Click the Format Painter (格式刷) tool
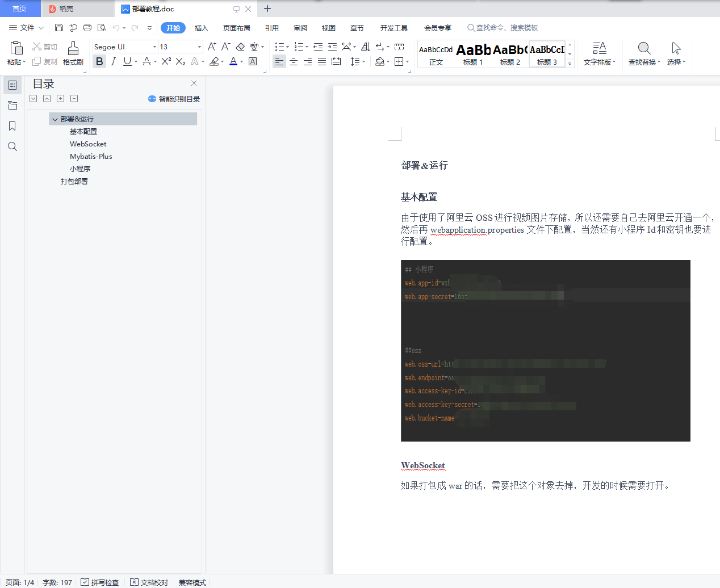This screenshot has width=720, height=588. 73,54
